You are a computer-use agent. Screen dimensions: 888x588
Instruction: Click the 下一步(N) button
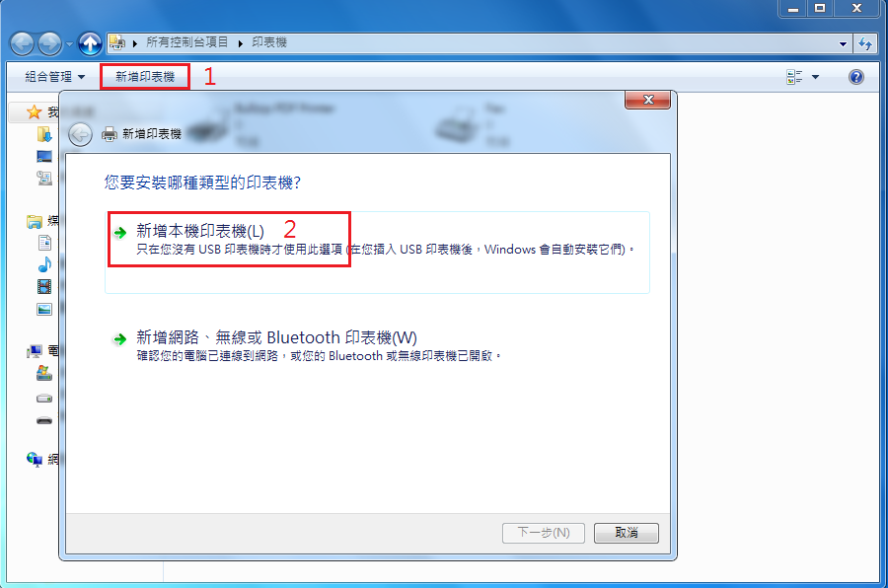tap(543, 533)
